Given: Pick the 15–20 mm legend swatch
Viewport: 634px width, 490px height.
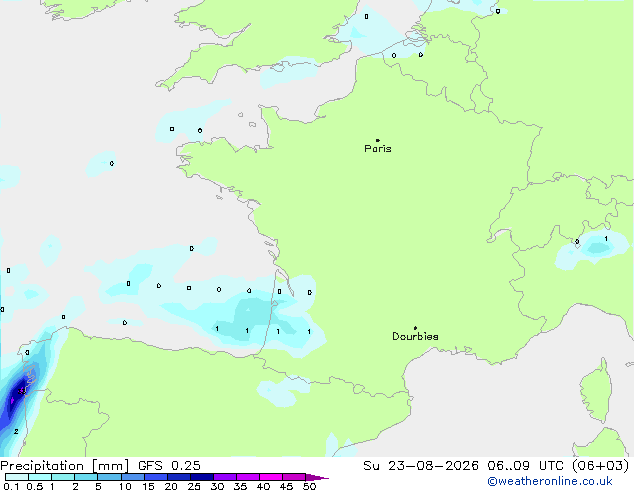Looking at the screenshot, I should (x=156, y=477).
